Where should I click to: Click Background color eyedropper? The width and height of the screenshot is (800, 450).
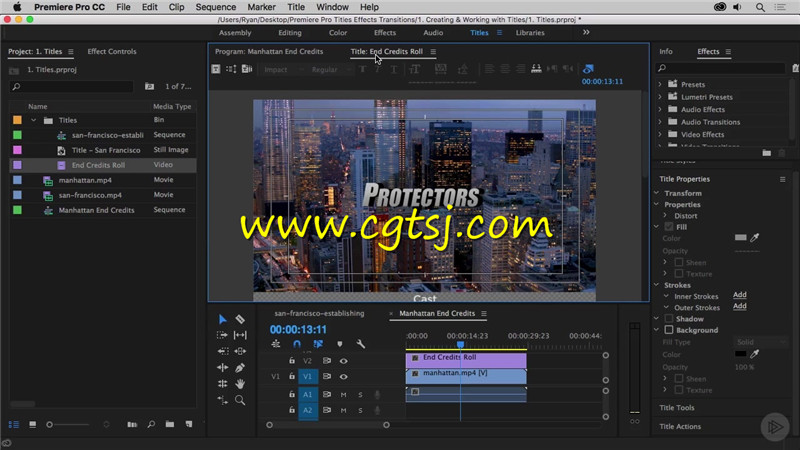coord(755,354)
